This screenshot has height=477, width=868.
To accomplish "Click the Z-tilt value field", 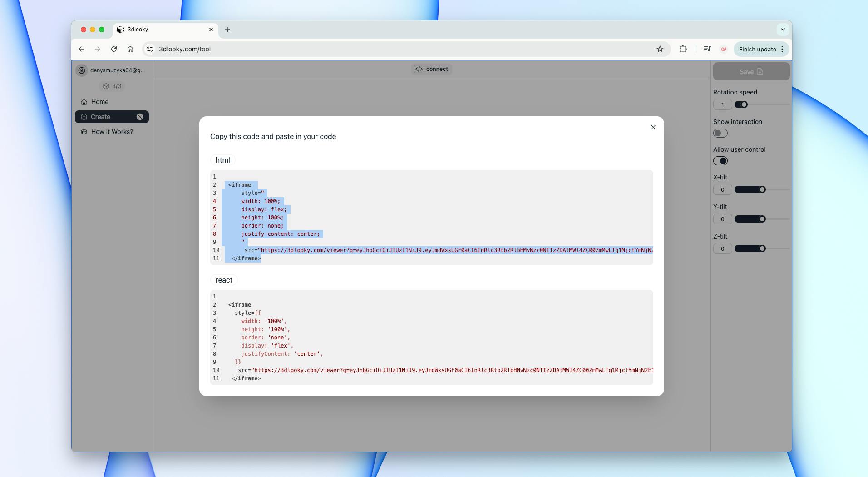I will [722, 248].
